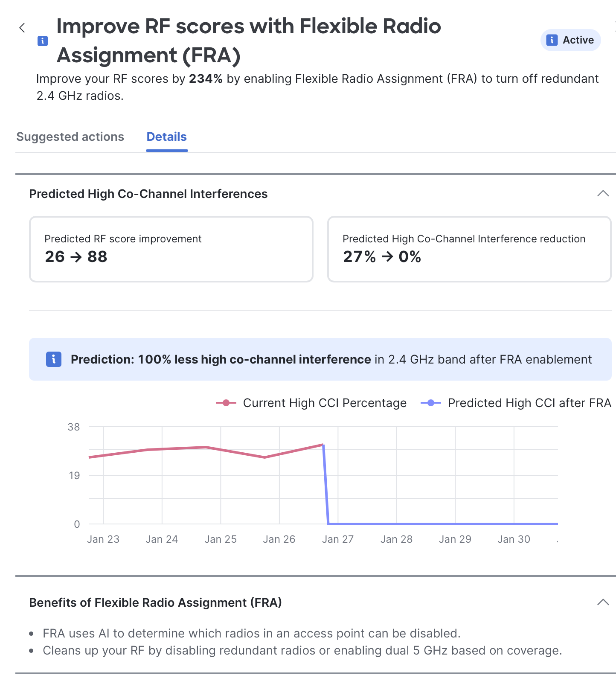Image resolution: width=616 pixels, height=681 pixels.
Task: Select the Details tab
Action: point(167,137)
